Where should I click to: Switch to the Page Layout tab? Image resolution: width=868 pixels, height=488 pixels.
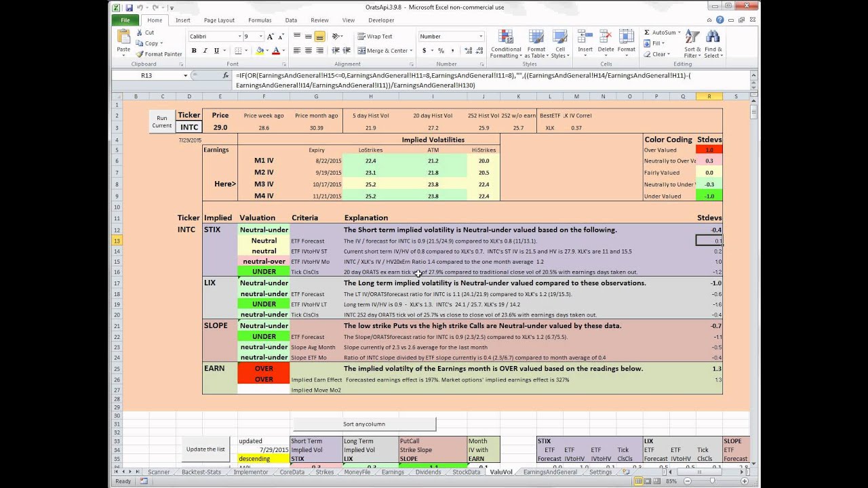pos(219,20)
